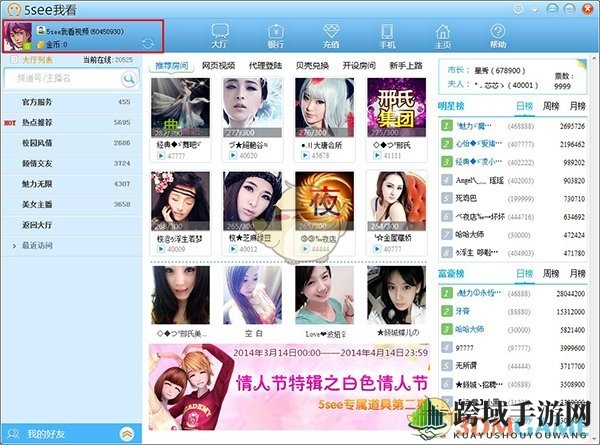Select 周榜 in 富豪榜
Screen dimensions: 600x445
point(551,274)
